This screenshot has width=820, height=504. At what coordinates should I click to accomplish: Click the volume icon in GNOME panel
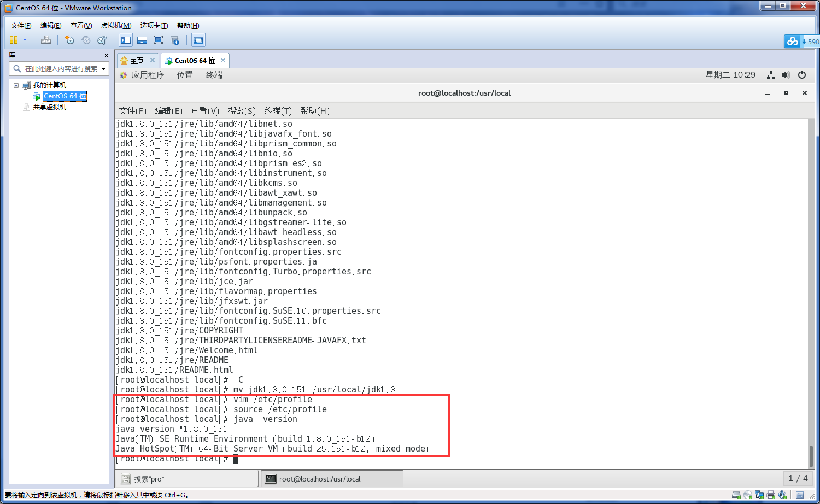[x=786, y=75]
